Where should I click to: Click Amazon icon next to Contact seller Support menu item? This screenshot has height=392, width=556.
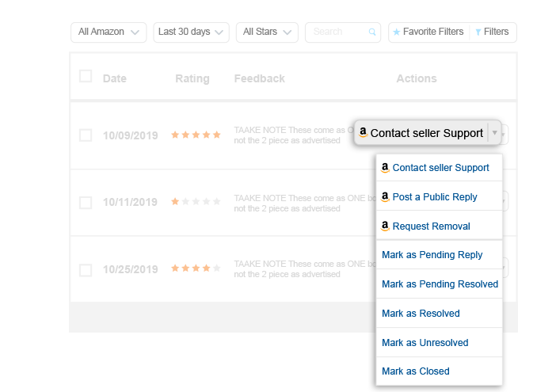point(385,167)
